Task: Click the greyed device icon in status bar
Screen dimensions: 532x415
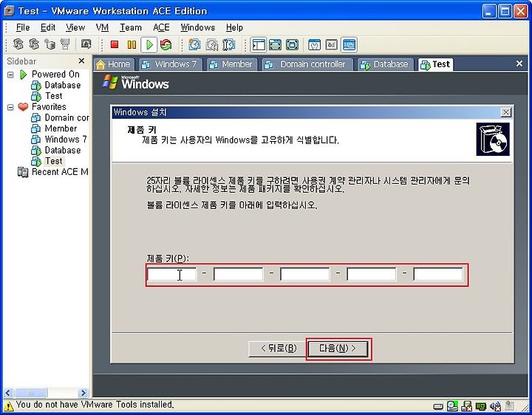Action: tap(510, 405)
